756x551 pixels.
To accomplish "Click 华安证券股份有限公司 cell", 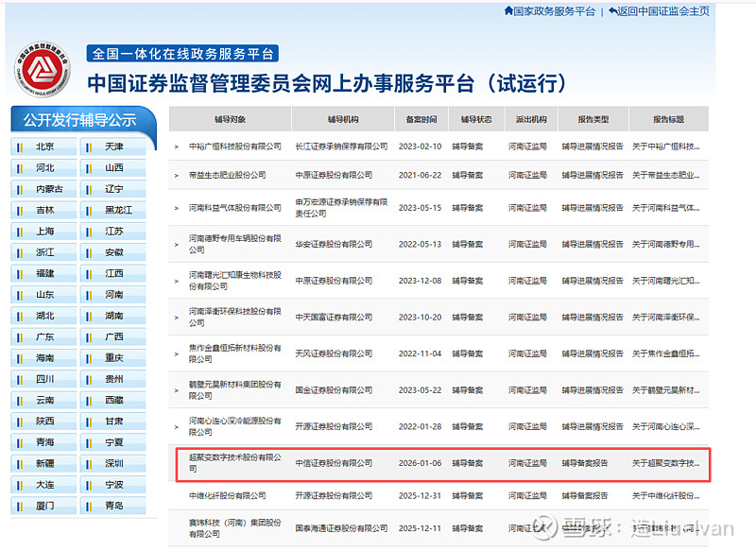I will pyautogui.click(x=334, y=245).
